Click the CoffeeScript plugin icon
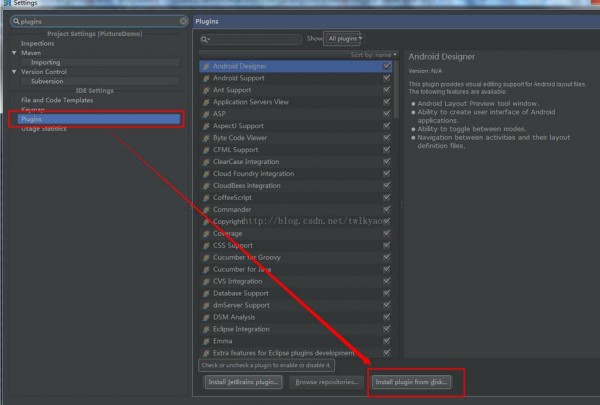The height and width of the screenshot is (405, 600). pos(206,197)
